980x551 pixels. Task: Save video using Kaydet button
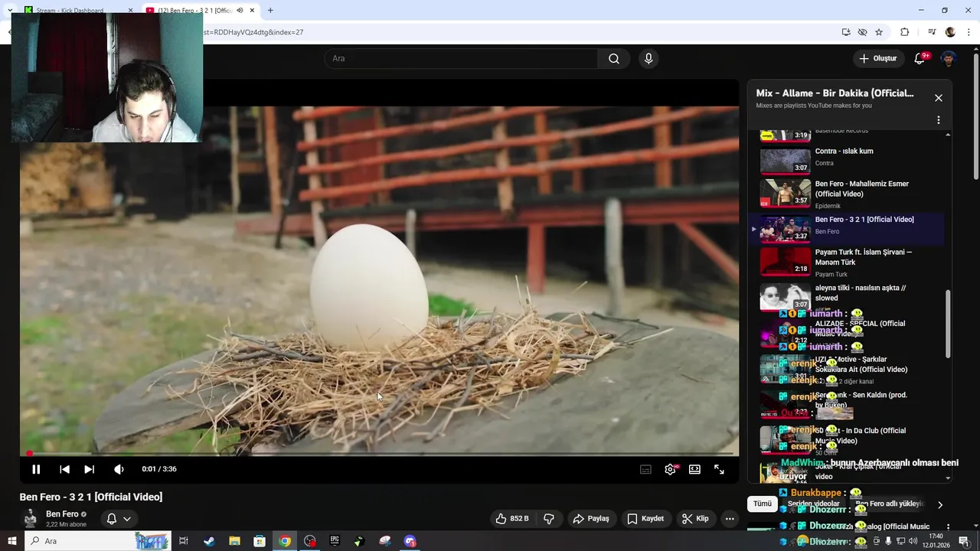point(645,519)
